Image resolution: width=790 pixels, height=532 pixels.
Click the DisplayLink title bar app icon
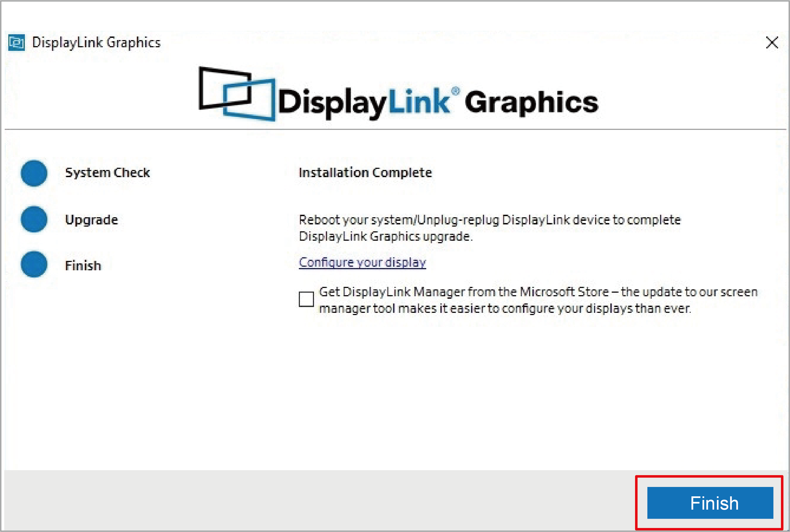(x=16, y=43)
